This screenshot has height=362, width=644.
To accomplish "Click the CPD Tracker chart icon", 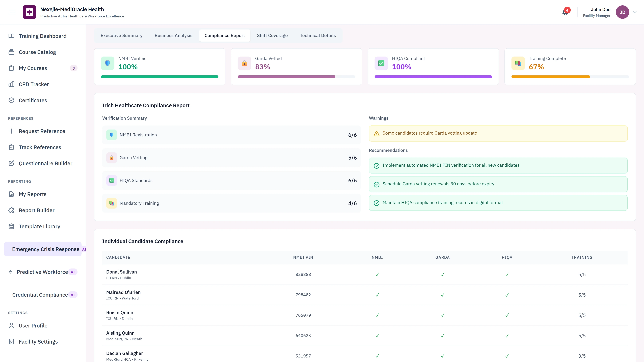I will pos(11,84).
